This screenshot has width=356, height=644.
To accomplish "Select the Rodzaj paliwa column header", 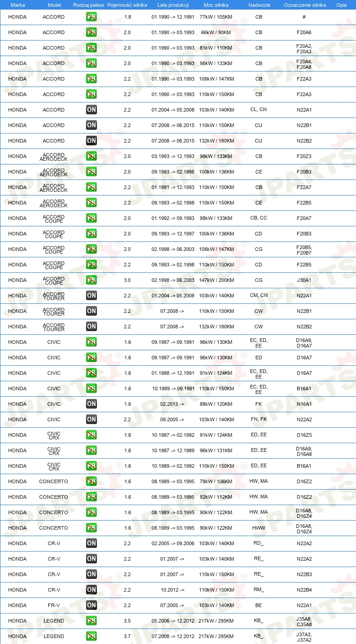I will point(88,5).
